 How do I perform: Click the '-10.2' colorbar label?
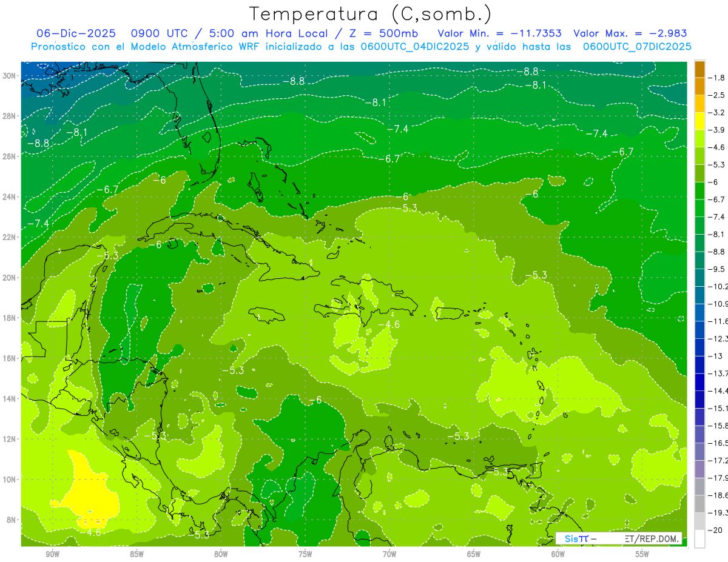coord(719,286)
